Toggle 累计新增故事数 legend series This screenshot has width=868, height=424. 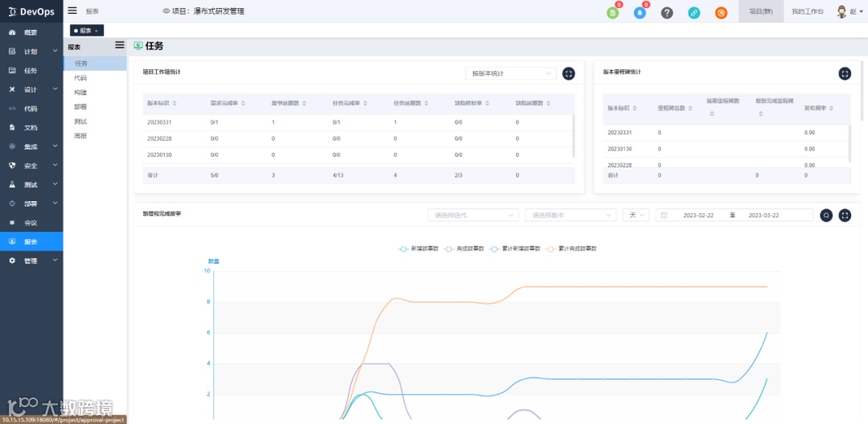click(x=515, y=249)
